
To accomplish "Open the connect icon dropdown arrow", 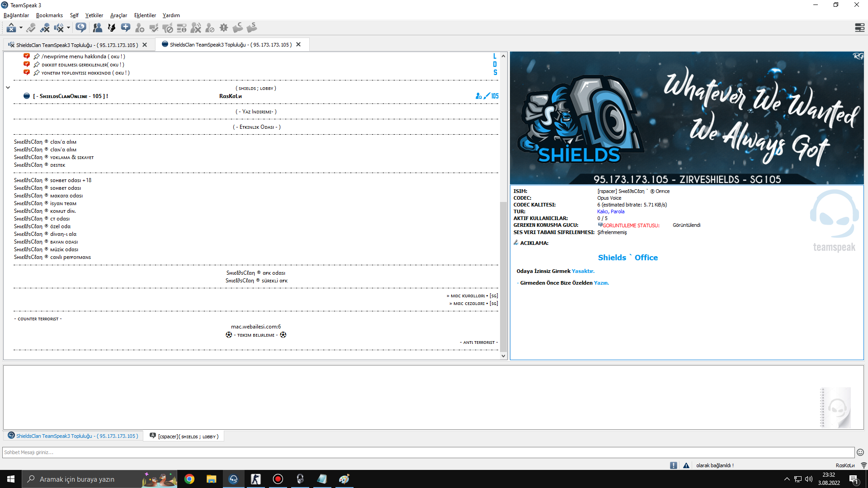I will (x=21, y=28).
